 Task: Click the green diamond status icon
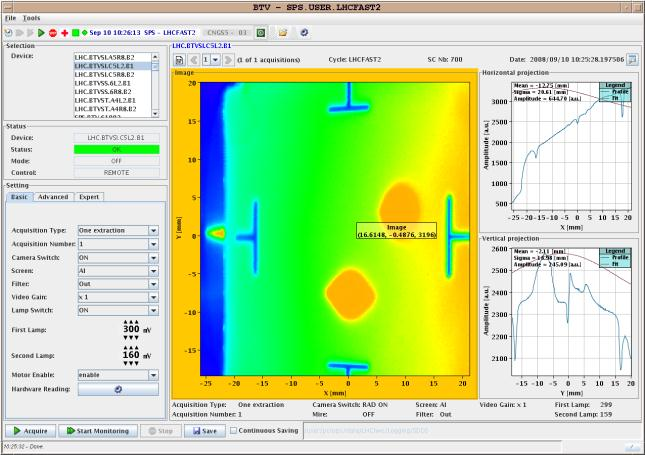(84, 32)
